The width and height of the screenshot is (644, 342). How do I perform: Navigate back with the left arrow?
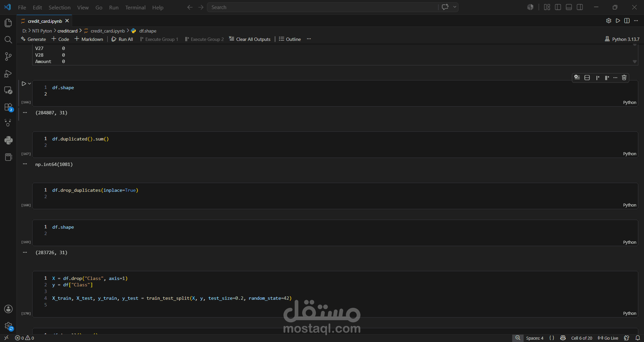click(190, 7)
